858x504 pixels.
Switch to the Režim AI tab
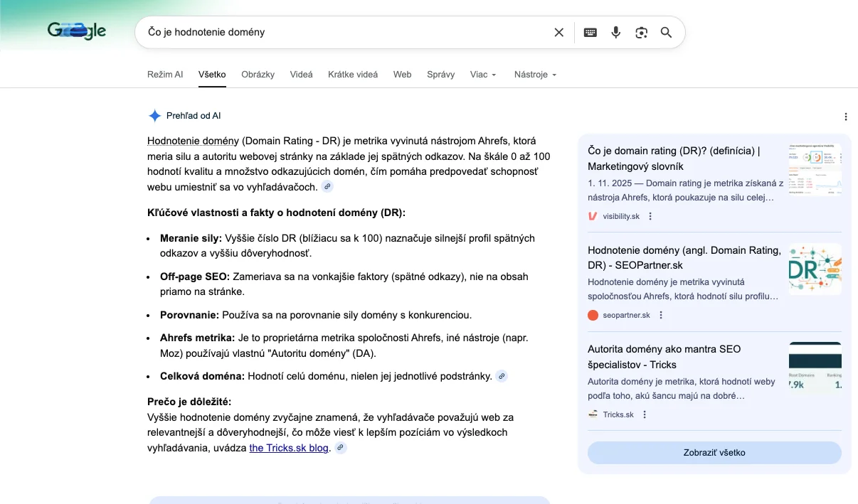[165, 75]
